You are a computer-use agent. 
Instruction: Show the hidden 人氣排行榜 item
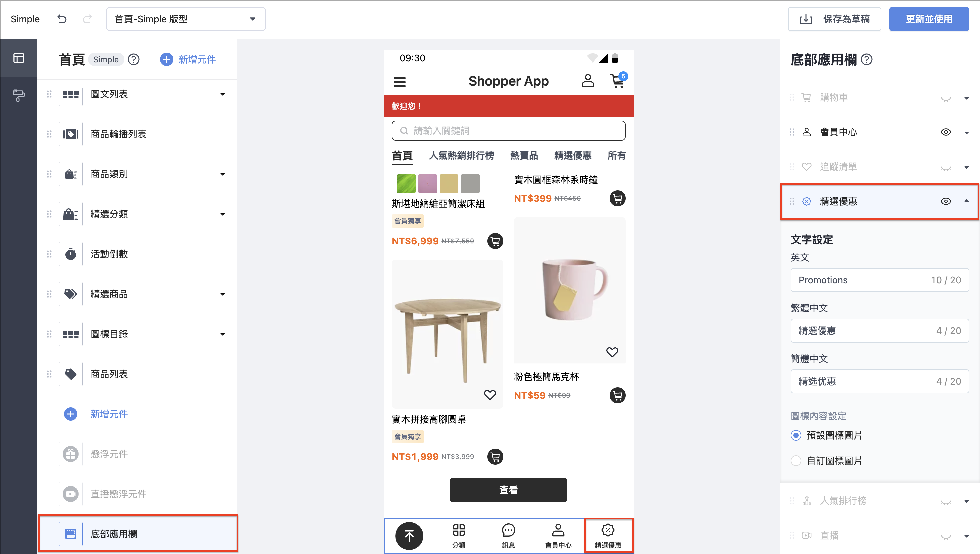pyautogui.click(x=946, y=502)
